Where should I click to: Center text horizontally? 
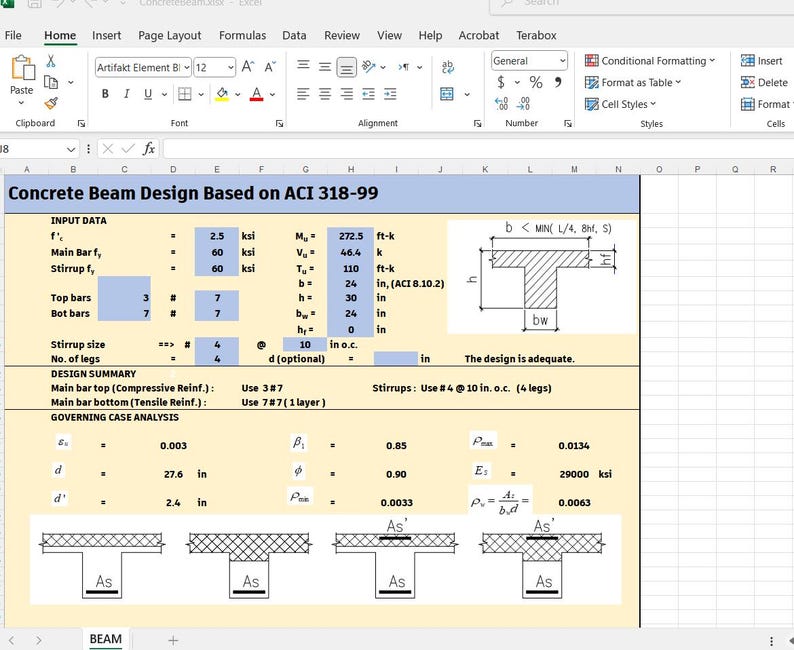(x=325, y=94)
